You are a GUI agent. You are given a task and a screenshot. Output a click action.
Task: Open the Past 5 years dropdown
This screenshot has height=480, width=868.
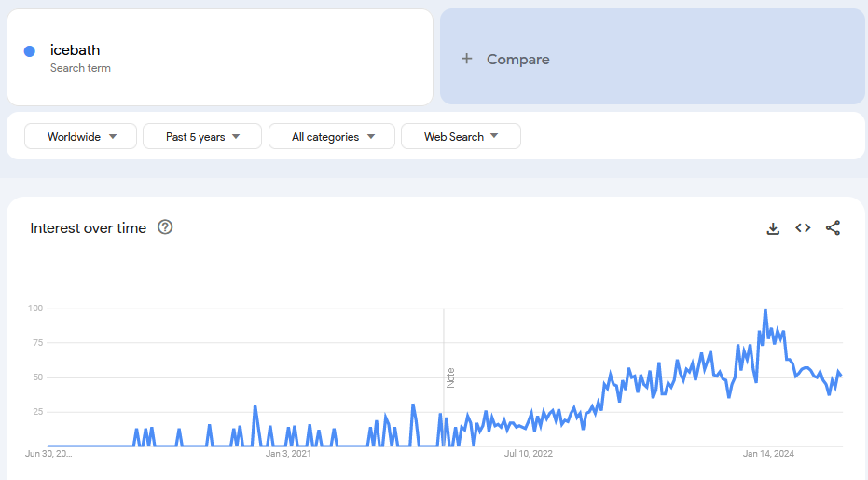click(202, 136)
